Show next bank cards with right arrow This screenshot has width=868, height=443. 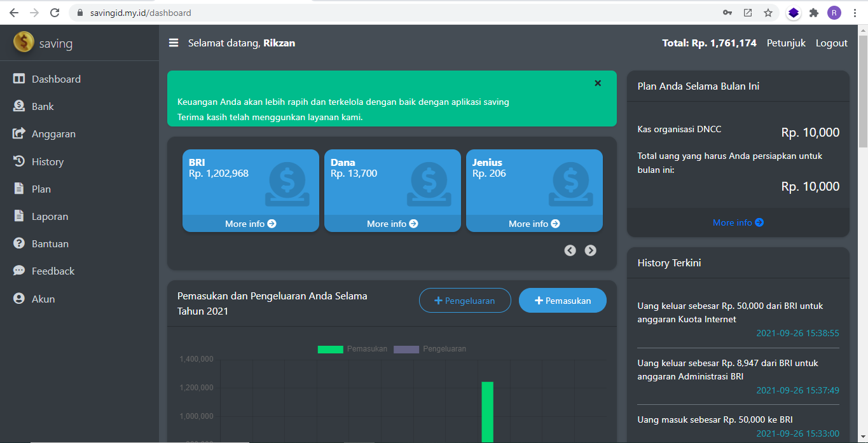(x=591, y=250)
